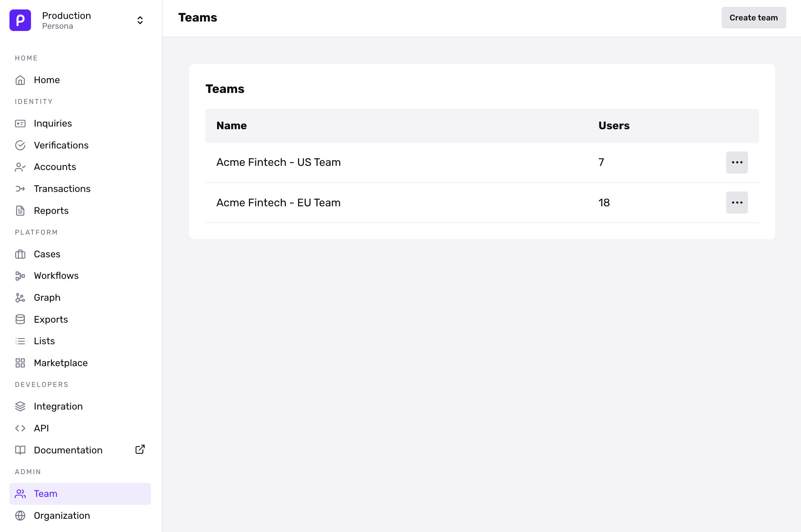The width and height of the screenshot is (801, 532).
Task: Expand the Production environment switcher
Action: (x=140, y=20)
